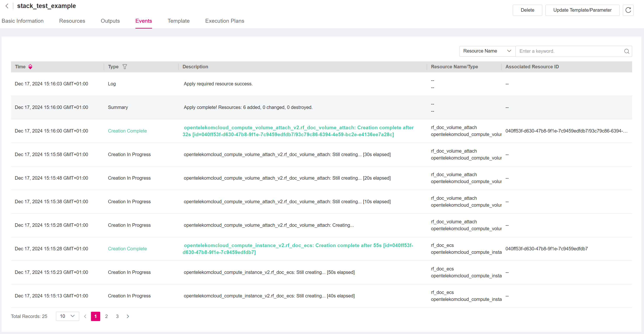
Task: Click the Summary type cell
Action: [x=118, y=107]
